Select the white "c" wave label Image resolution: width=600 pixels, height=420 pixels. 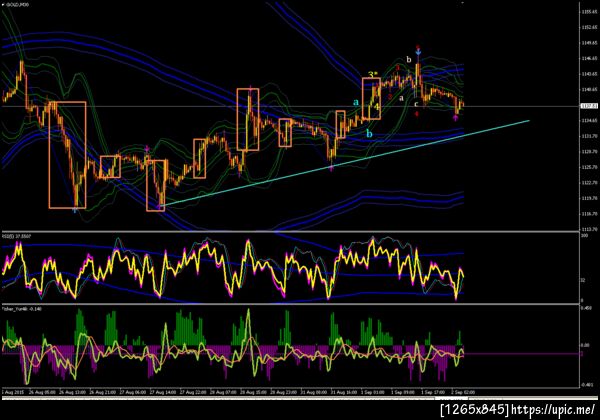click(x=416, y=104)
